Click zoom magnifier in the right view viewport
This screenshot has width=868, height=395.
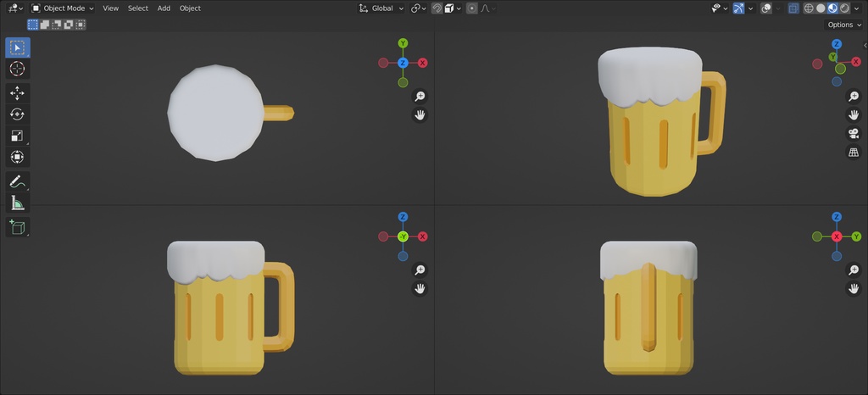click(x=854, y=270)
